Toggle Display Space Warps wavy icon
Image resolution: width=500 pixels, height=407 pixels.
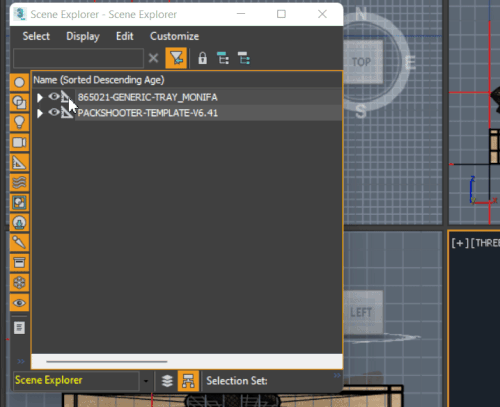19,183
